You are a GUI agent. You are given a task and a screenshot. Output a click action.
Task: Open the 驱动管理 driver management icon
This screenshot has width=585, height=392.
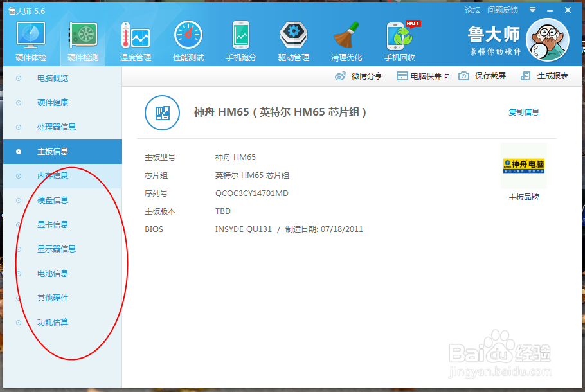coord(294,35)
